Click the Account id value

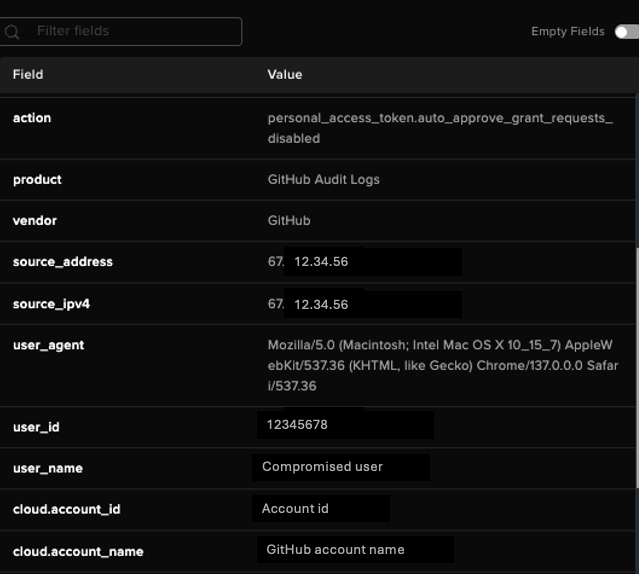click(x=295, y=508)
